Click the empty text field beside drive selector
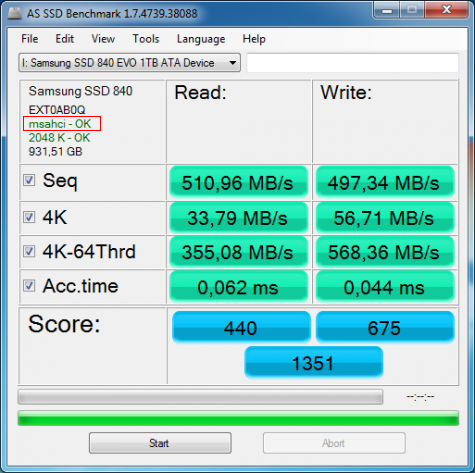This screenshot has height=473, width=475. (352, 63)
